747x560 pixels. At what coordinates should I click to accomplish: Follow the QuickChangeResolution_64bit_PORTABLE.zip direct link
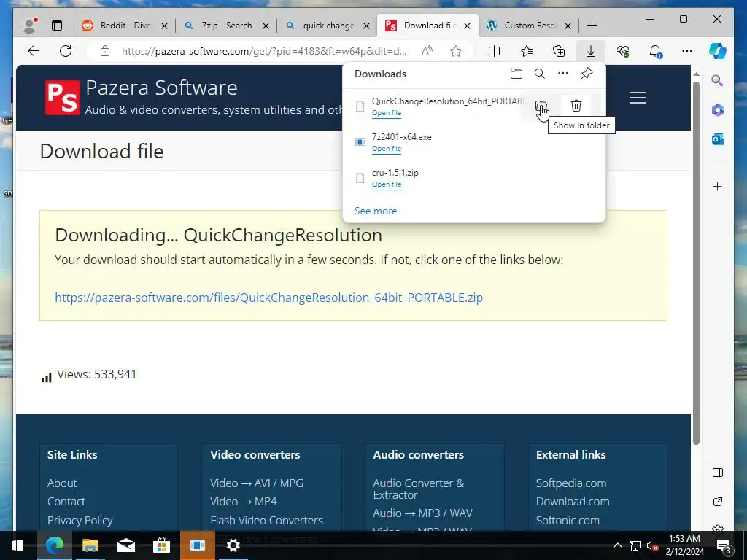click(268, 297)
